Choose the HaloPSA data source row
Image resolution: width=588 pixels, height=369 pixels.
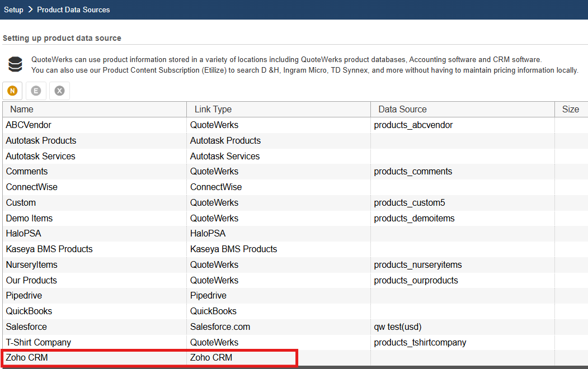tap(23, 234)
